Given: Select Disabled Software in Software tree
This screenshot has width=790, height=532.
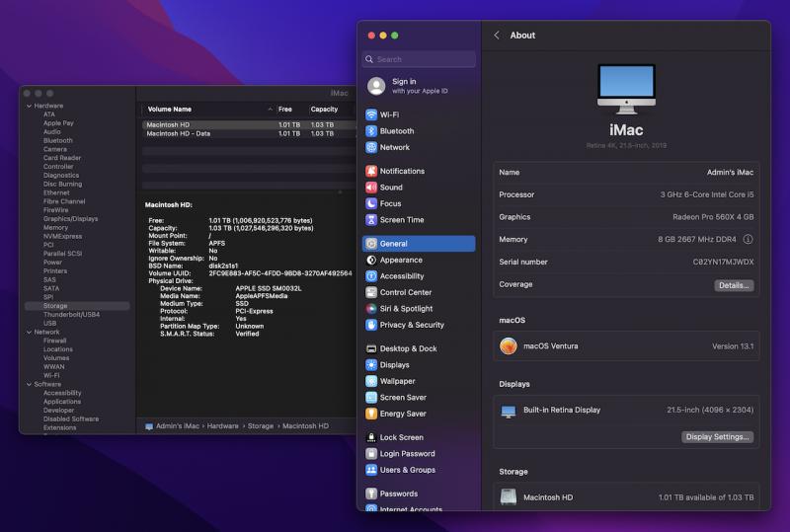Looking at the screenshot, I should coord(71,419).
